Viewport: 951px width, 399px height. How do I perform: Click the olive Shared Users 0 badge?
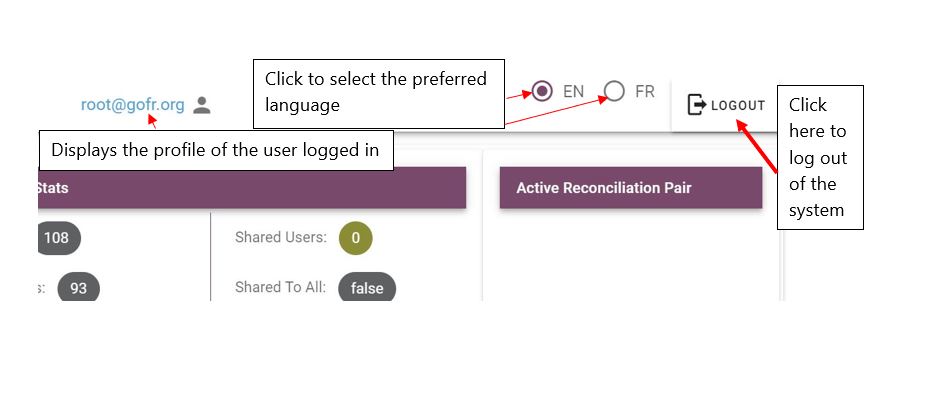click(355, 238)
